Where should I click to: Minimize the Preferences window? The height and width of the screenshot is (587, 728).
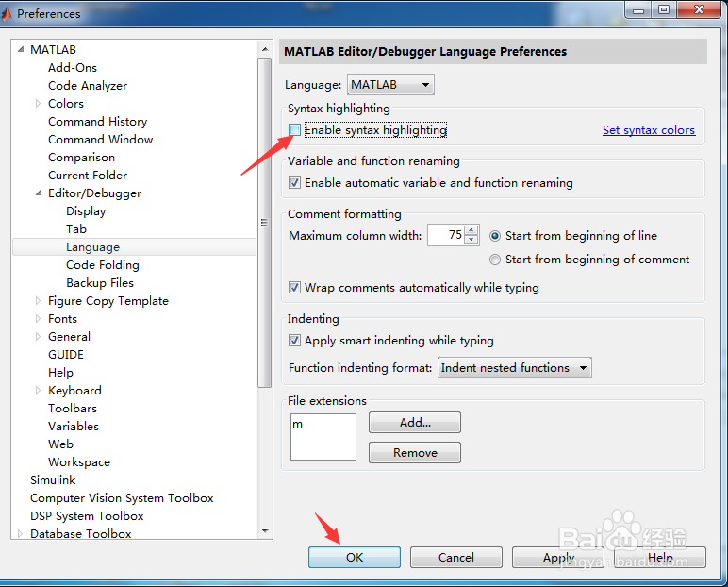[638, 9]
